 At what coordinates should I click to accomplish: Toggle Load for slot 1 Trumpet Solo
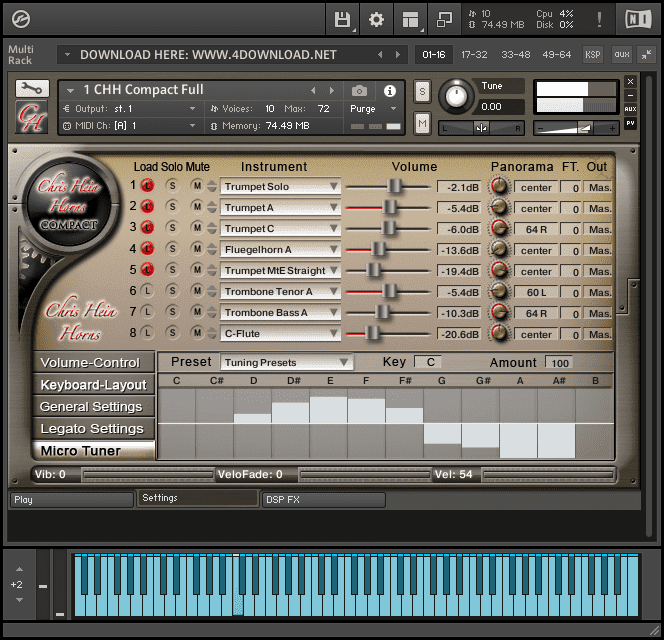[147, 186]
